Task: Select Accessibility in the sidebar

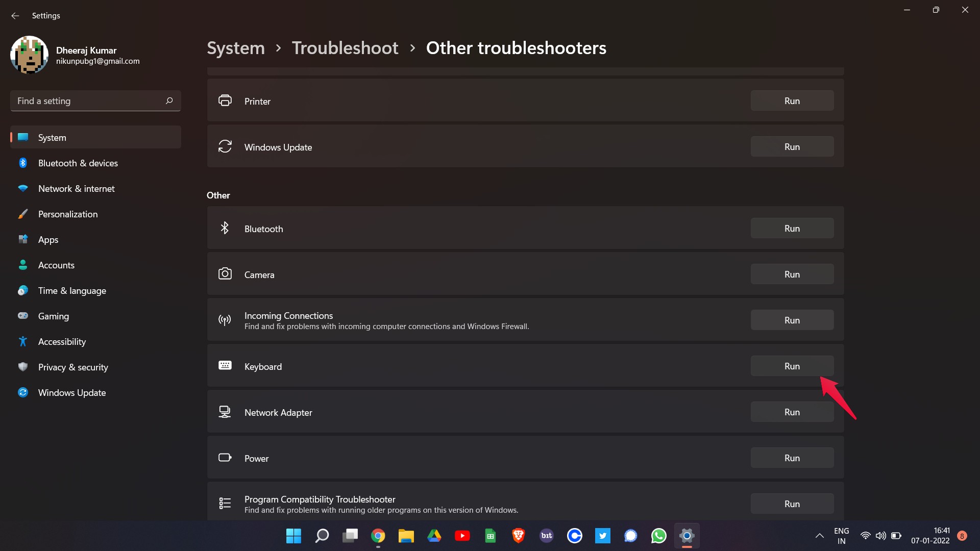Action: click(x=62, y=342)
